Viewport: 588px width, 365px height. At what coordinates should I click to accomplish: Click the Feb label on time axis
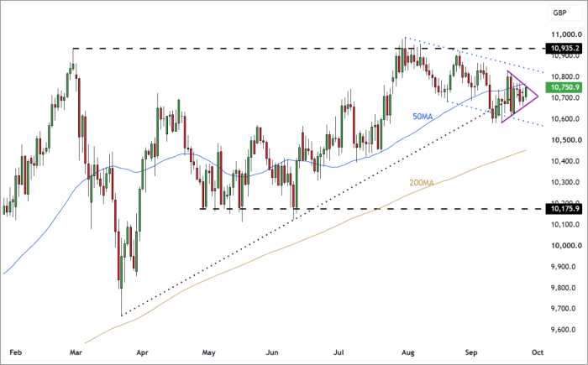(16, 352)
